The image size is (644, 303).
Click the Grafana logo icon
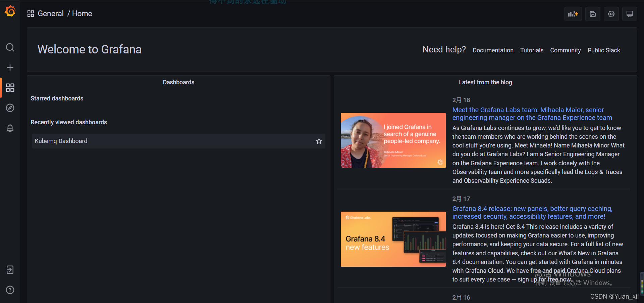(10, 11)
